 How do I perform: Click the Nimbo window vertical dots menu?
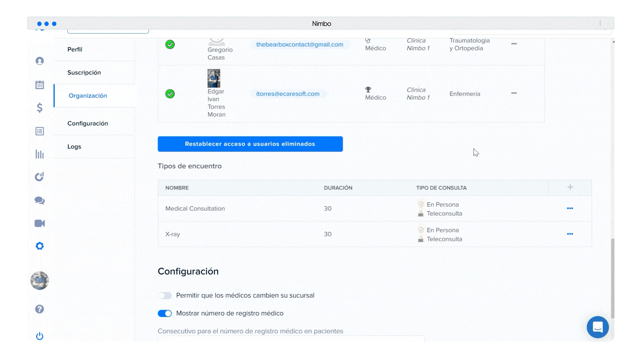[x=600, y=23]
